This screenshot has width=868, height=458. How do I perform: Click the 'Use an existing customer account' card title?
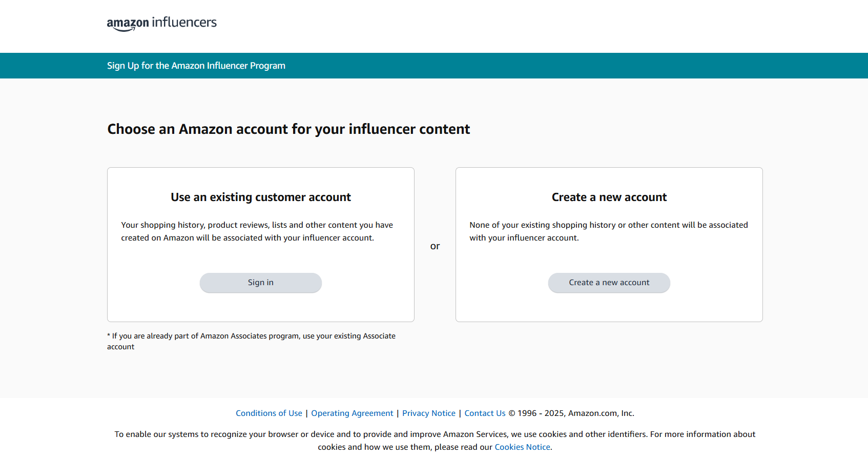(x=261, y=197)
